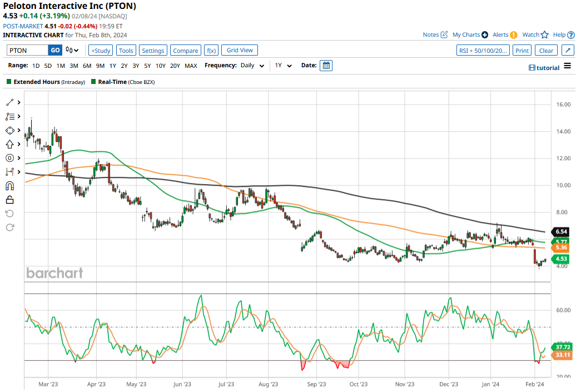Open the hamburger menu beside tutorial
The image size is (586, 392).
[x=567, y=66]
